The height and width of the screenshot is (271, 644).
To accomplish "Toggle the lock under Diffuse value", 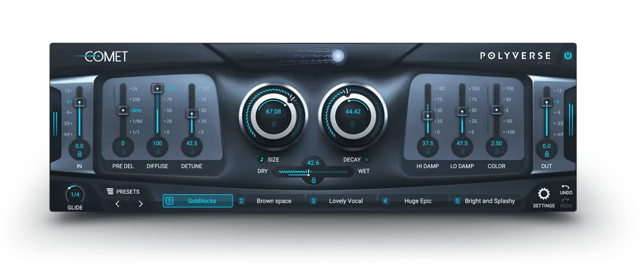I will 157,151.
